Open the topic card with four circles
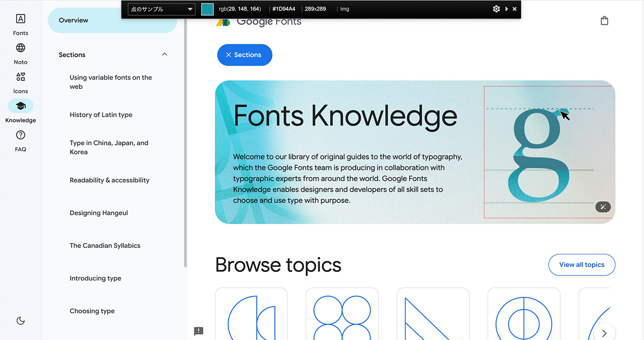The width and height of the screenshot is (644, 340). coord(342,314)
